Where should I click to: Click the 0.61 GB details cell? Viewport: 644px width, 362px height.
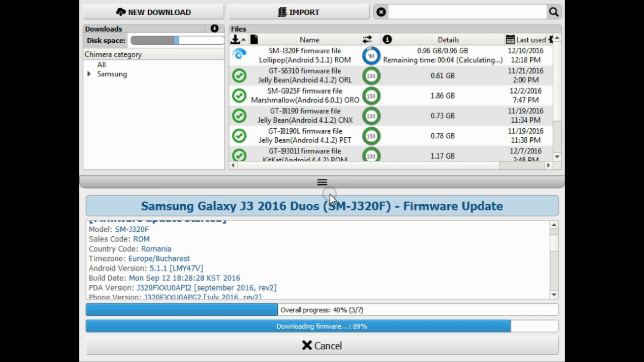tap(443, 75)
